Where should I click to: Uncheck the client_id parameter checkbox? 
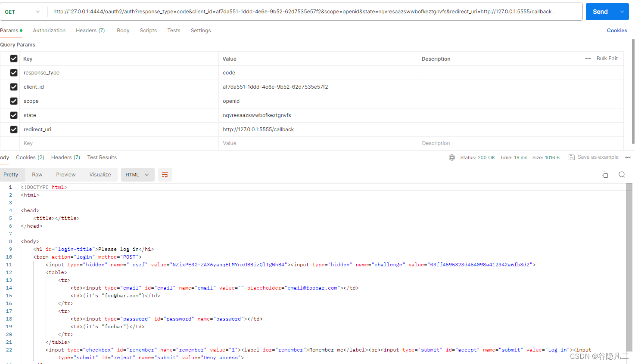coord(14,87)
